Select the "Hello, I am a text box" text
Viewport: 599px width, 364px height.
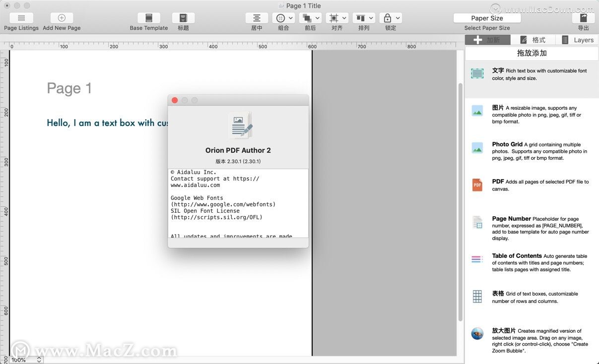tap(107, 122)
